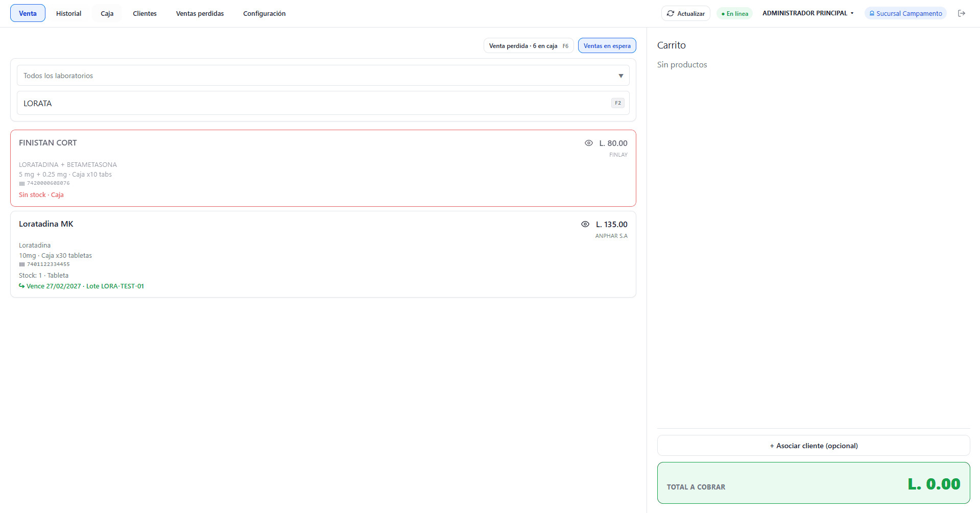
Task: Open the Clientes tab
Action: coord(145,13)
